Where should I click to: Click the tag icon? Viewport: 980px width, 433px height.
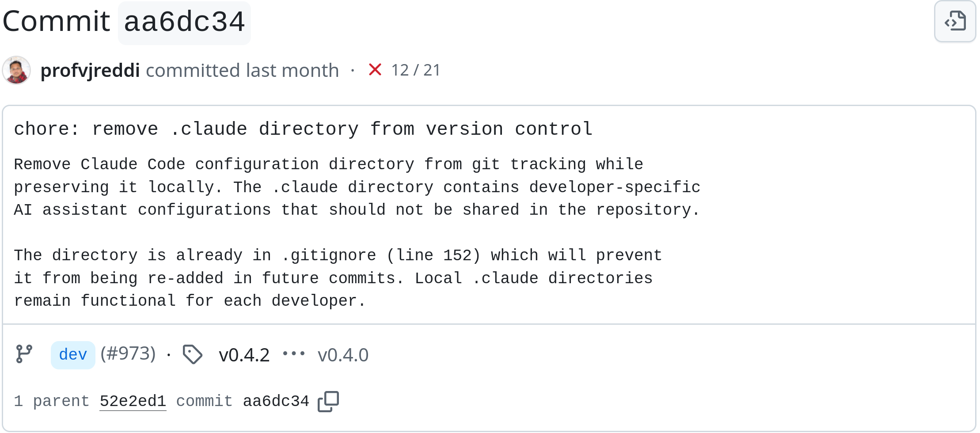pos(193,354)
